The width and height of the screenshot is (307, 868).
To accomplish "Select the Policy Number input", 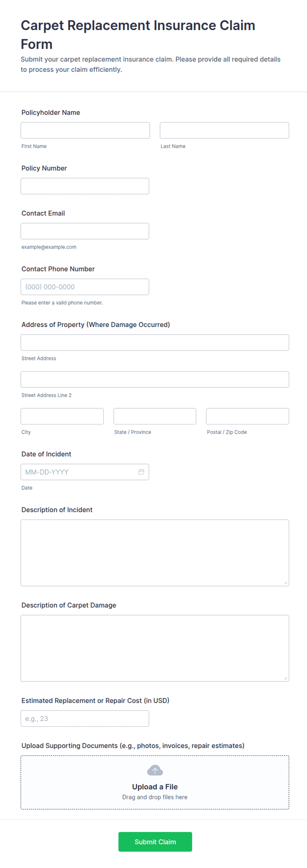I will 85,186.
